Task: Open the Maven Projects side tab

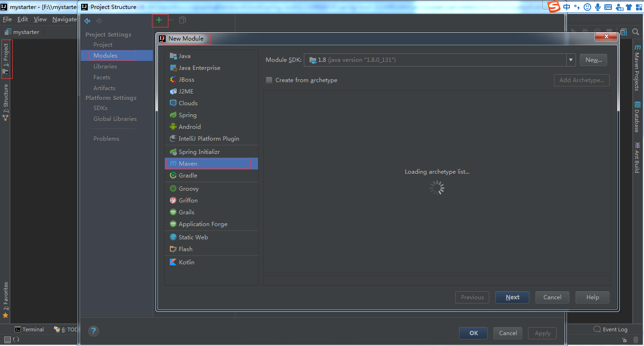Action: click(637, 68)
